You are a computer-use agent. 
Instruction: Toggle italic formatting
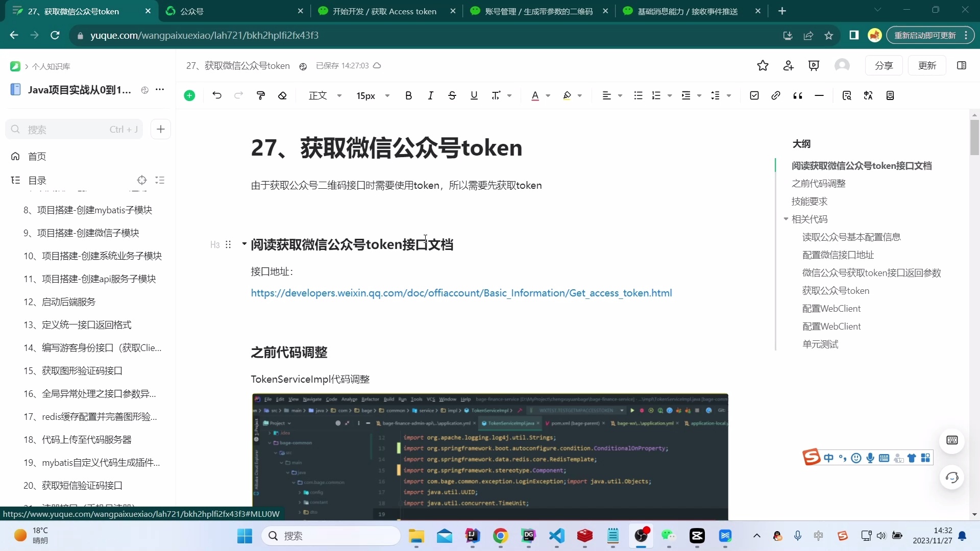tap(430, 95)
